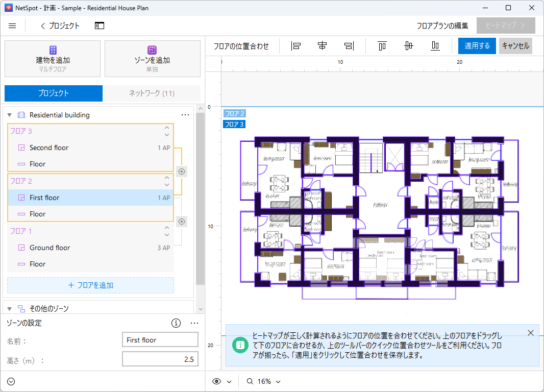Open the hamburger main menu
The height and width of the screenshot is (392, 544).
pyautogui.click(x=12, y=26)
